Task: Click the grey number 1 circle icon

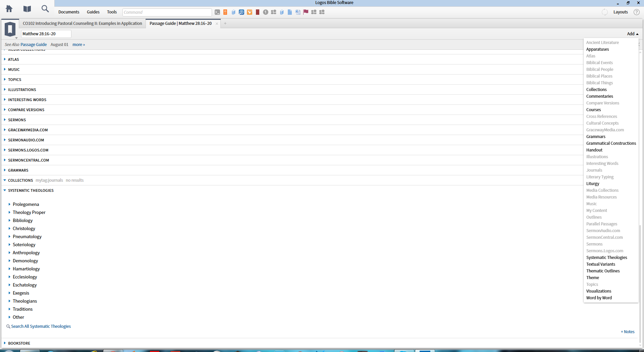Action: point(266,12)
